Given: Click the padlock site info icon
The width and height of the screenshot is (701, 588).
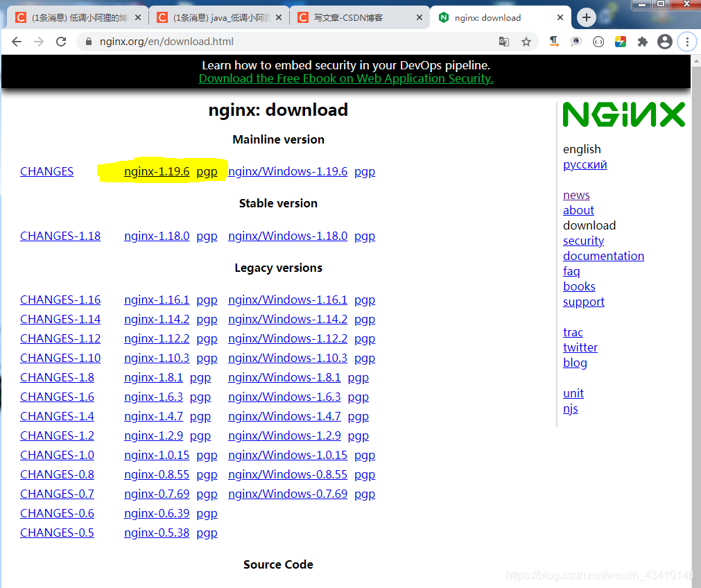Looking at the screenshot, I should click(x=89, y=42).
